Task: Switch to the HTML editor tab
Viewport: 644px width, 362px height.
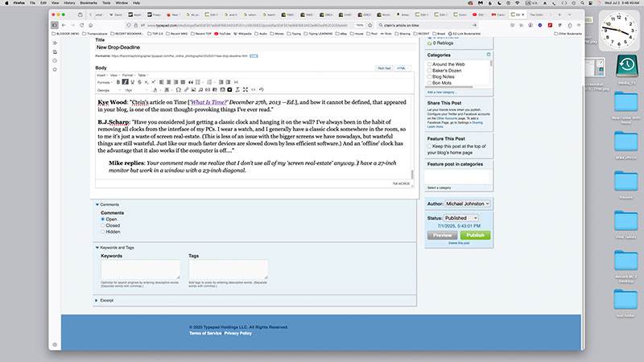Action: (x=402, y=68)
